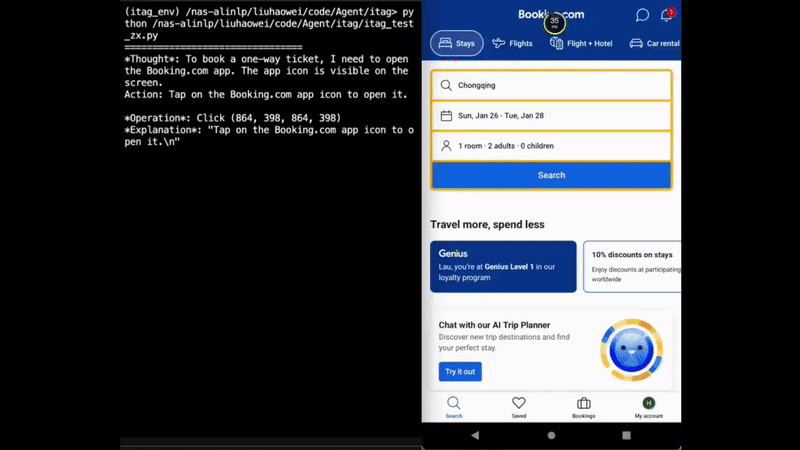This screenshot has height=450, width=800.
Task: Open the messages chat bubble icon
Action: (x=642, y=15)
